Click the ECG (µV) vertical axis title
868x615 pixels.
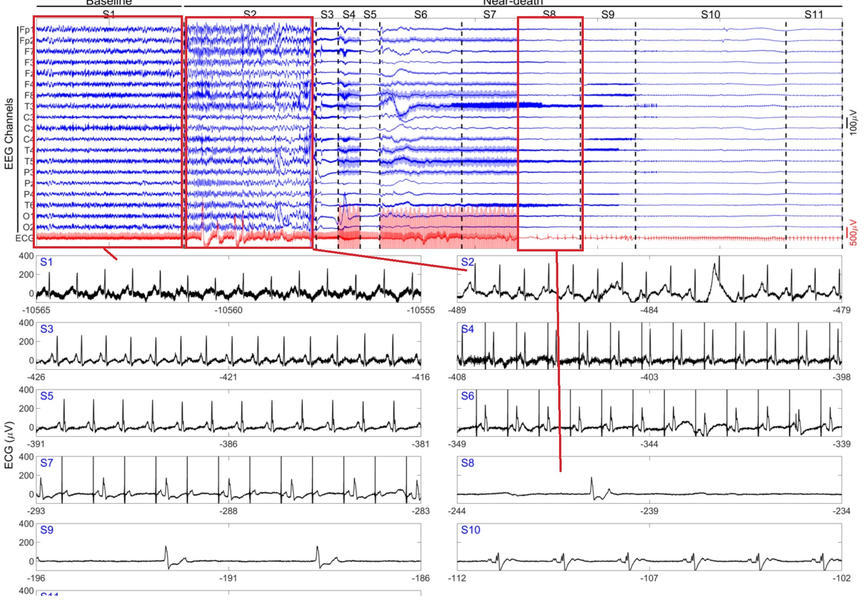click(x=9, y=444)
